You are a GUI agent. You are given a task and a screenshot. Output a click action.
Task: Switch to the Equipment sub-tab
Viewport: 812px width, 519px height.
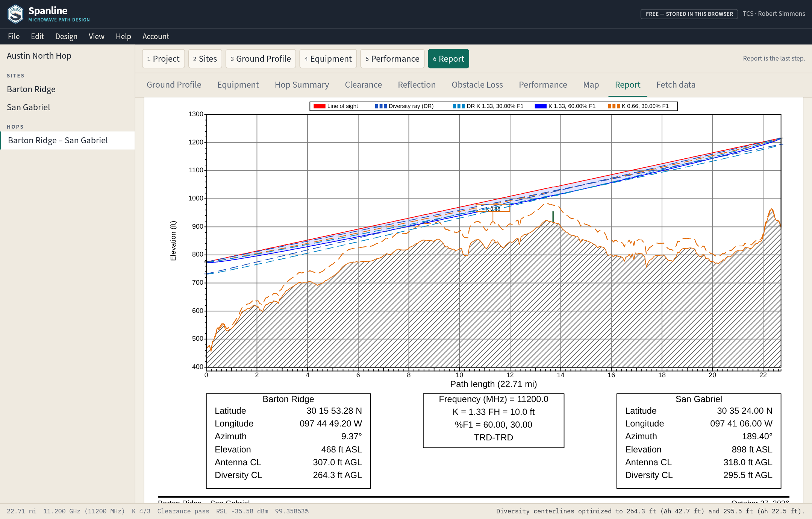pos(238,85)
